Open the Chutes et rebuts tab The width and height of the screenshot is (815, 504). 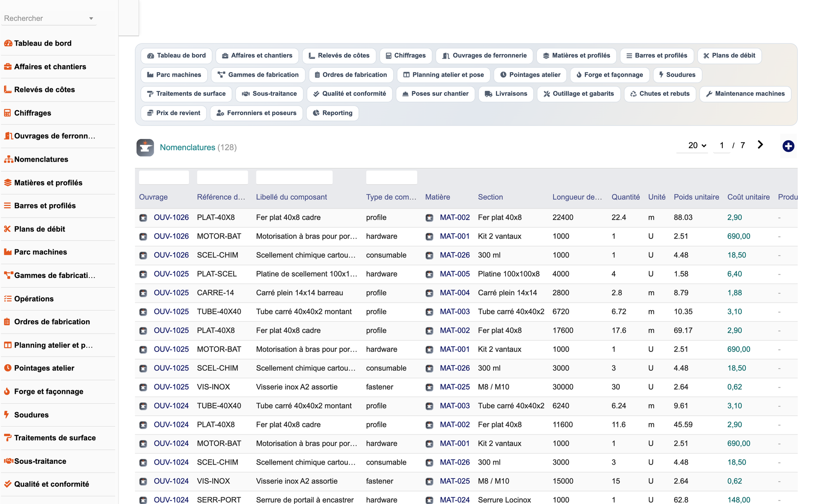click(660, 94)
